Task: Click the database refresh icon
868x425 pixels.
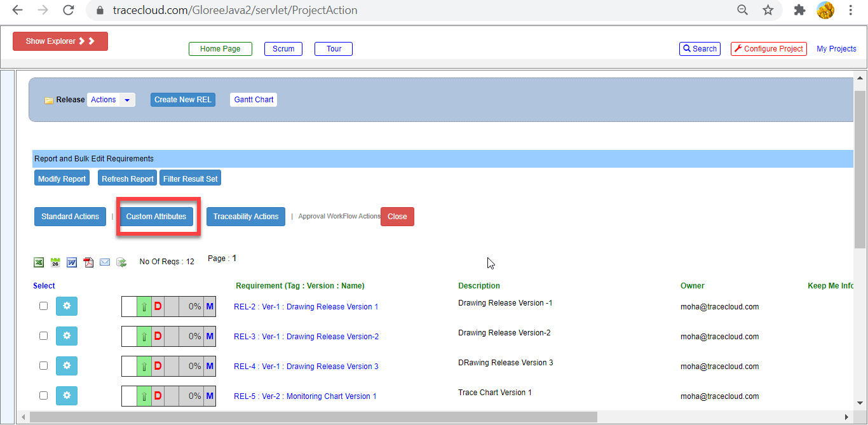Action: (121, 262)
